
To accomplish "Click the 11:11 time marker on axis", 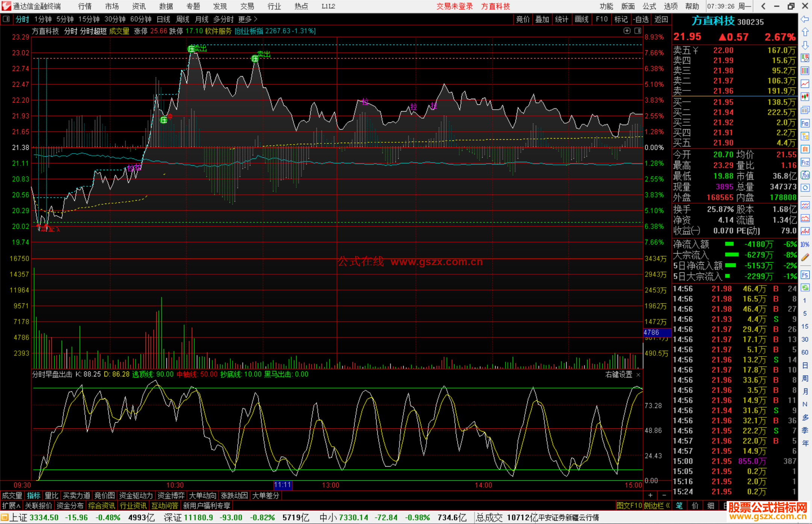I will (283, 485).
